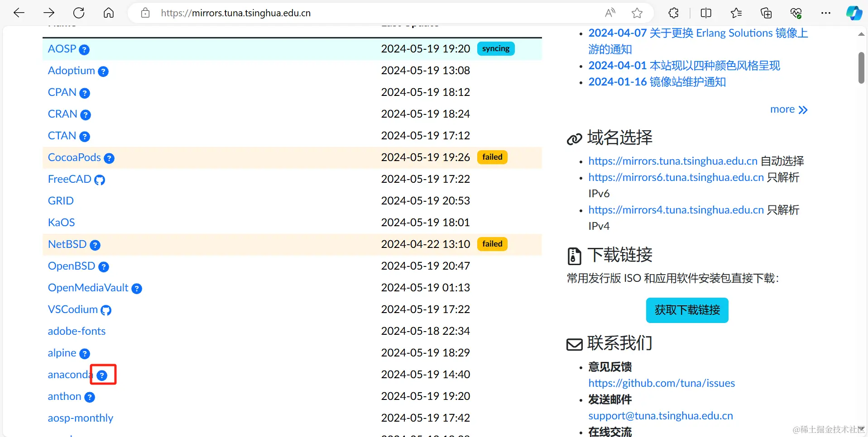
Task: Open browser settings and more menu
Action: point(826,13)
